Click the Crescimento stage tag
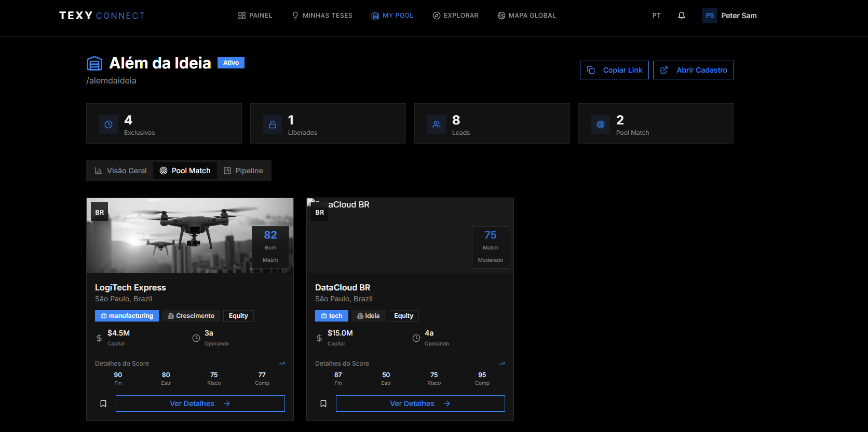This screenshot has width=868, height=432. (191, 316)
